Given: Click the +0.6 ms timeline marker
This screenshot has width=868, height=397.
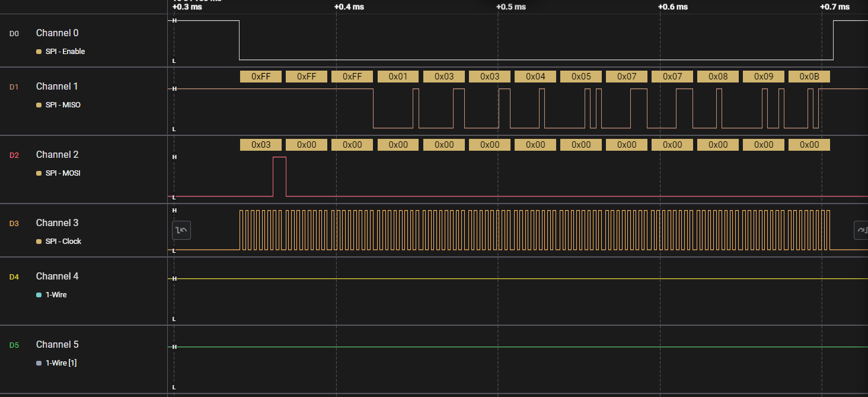Looking at the screenshot, I should 673,7.
